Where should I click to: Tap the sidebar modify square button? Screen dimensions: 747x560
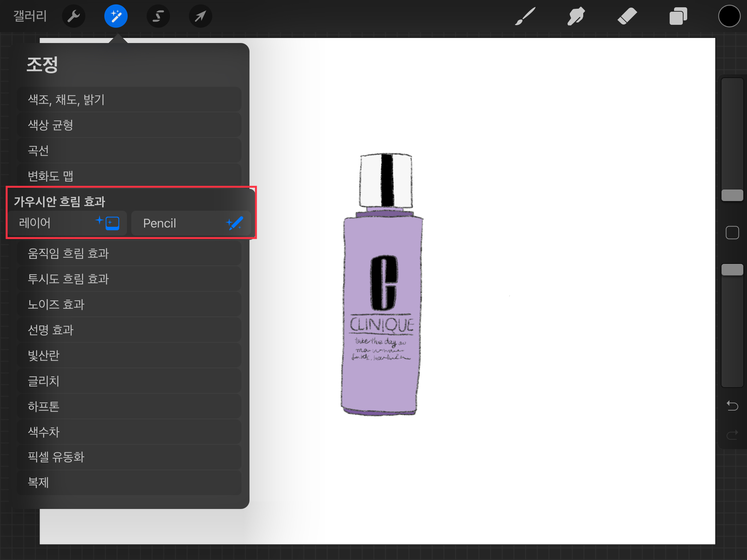coord(732,233)
